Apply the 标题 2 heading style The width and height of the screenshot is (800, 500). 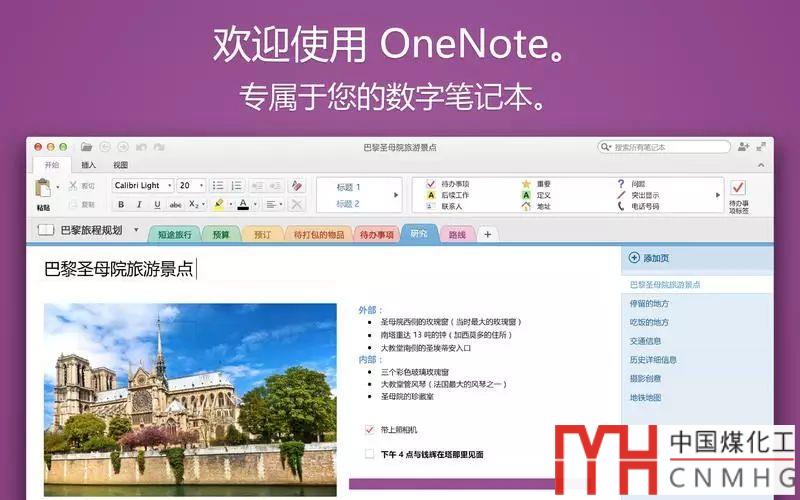(x=348, y=204)
